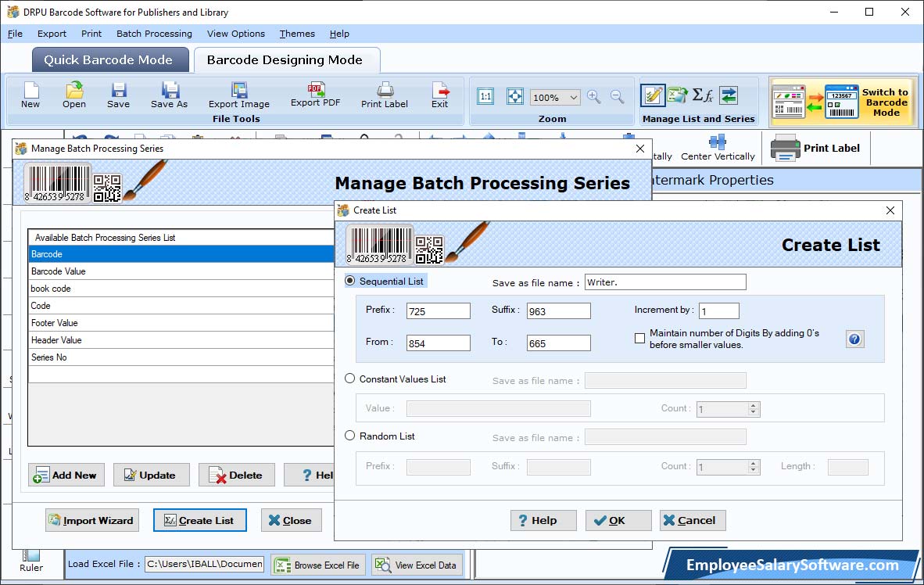Choose the Random List radio button
Screen dimensions: 924x585
(x=349, y=436)
